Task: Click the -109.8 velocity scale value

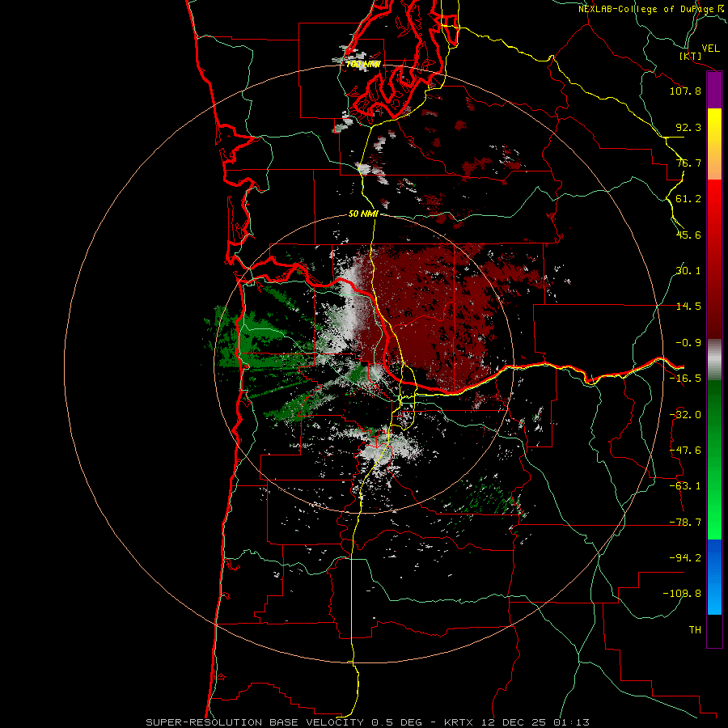Action: click(x=682, y=594)
